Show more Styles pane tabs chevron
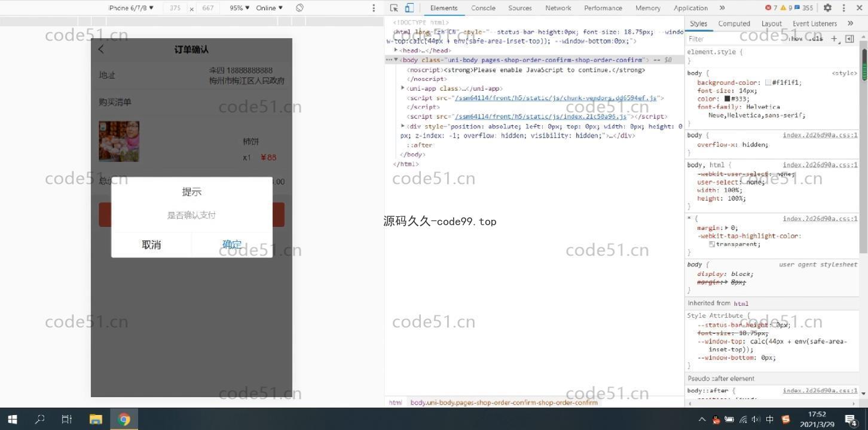The width and height of the screenshot is (868, 430). click(x=850, y=23)
